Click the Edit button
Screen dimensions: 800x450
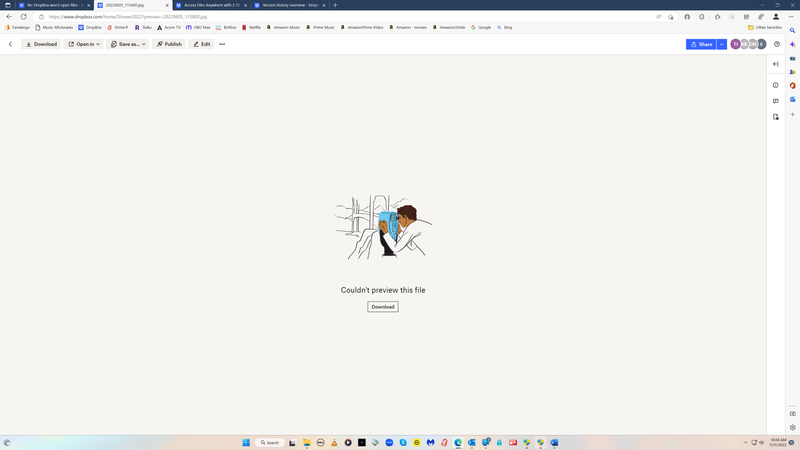point(202,44)
